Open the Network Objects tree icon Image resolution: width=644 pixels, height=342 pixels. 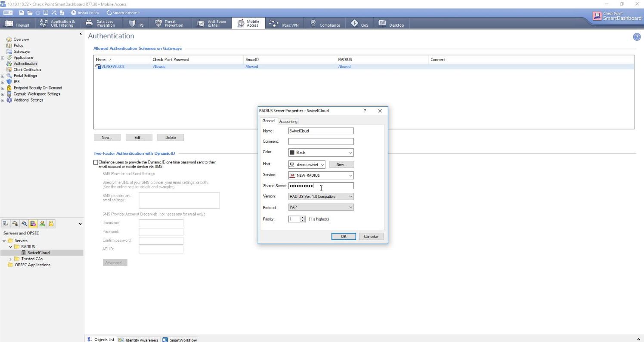(6, 224)
